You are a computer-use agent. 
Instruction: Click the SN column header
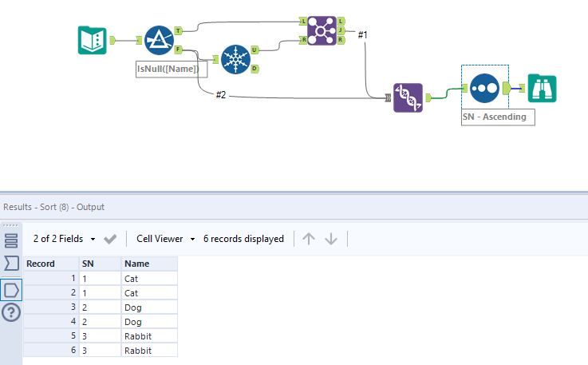click(x=100, y=264)
